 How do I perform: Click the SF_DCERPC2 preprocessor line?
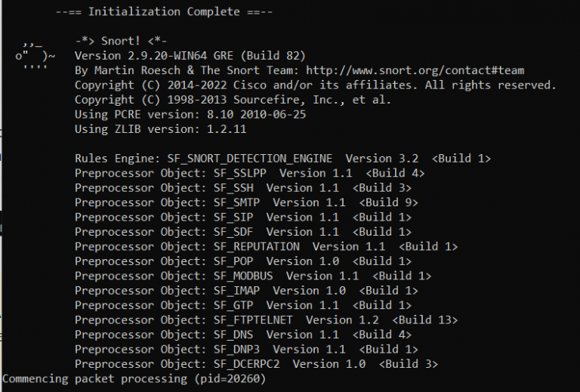click(x=256, y=364)
